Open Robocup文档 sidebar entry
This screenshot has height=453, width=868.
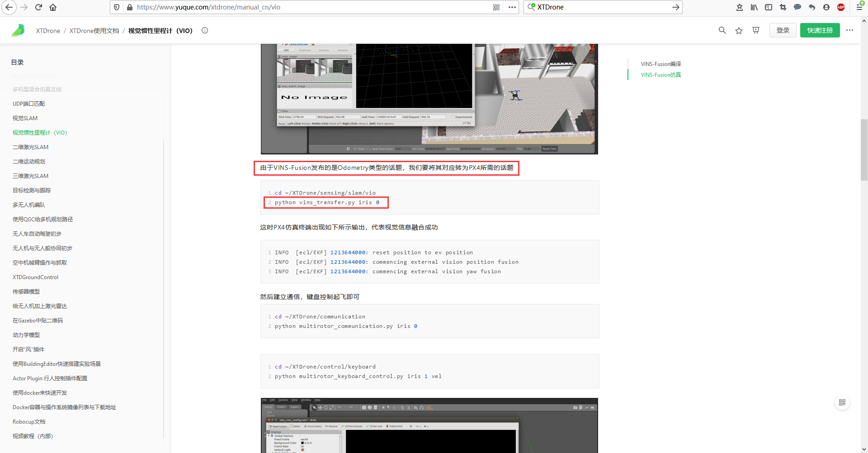point(29,422)
